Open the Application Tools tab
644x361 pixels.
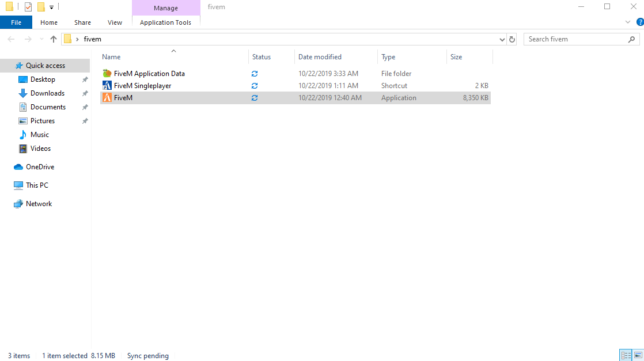click(165, 22)
